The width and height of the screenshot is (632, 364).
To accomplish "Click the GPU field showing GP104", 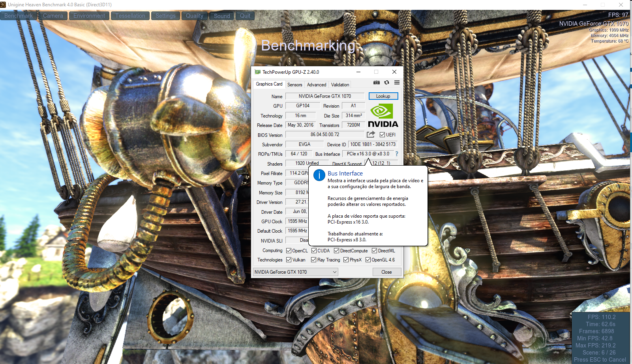I will pyautogui.click(x=303, y=106).
